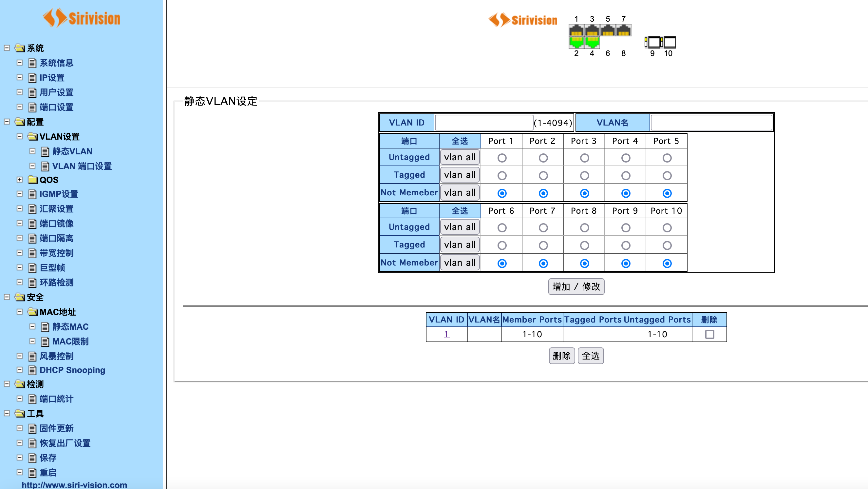Screen dimensions: 868x489
Task: Click the 增加 / 修改 button
Action: [x=576, y=287]
